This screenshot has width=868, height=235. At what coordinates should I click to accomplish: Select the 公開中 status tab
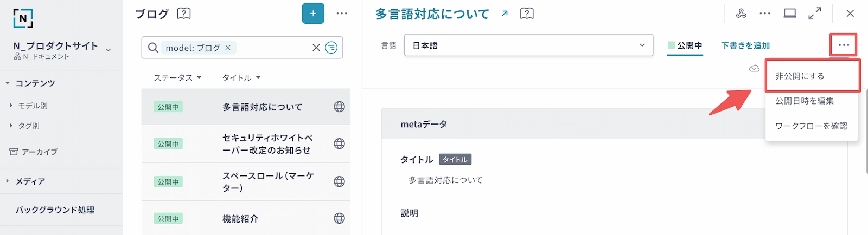[x=685, y=45]
